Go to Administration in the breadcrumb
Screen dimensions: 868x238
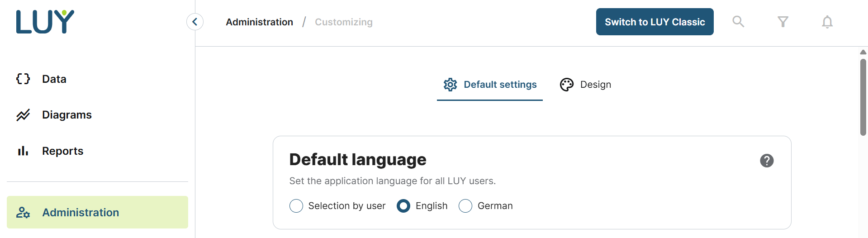click(x=259, y=22)
